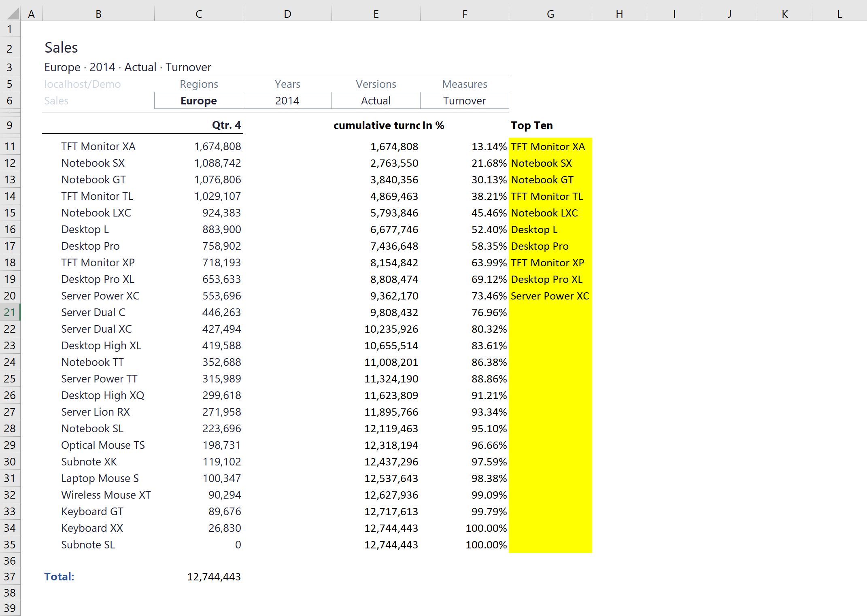Click the total value 12,744,443 in row 37

tap(214, 577)
